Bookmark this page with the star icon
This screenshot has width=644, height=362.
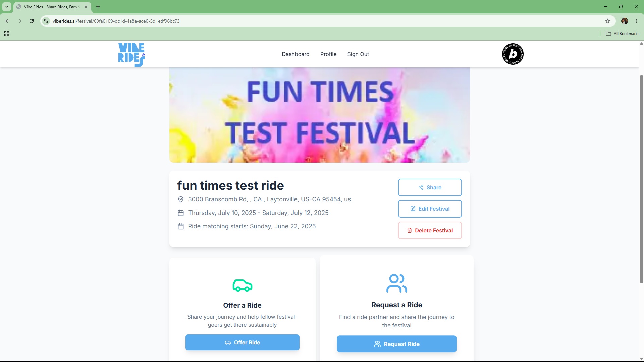click(607, 21)
